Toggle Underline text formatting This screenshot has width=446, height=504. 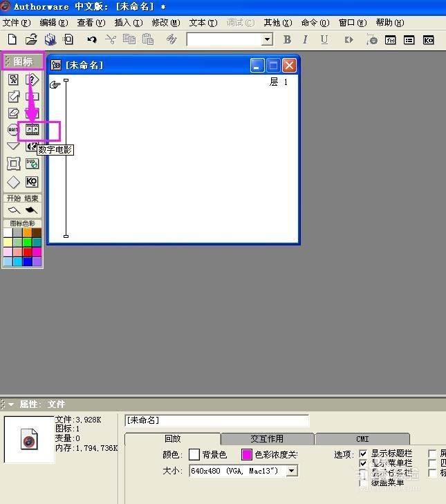tap(324, 40)
